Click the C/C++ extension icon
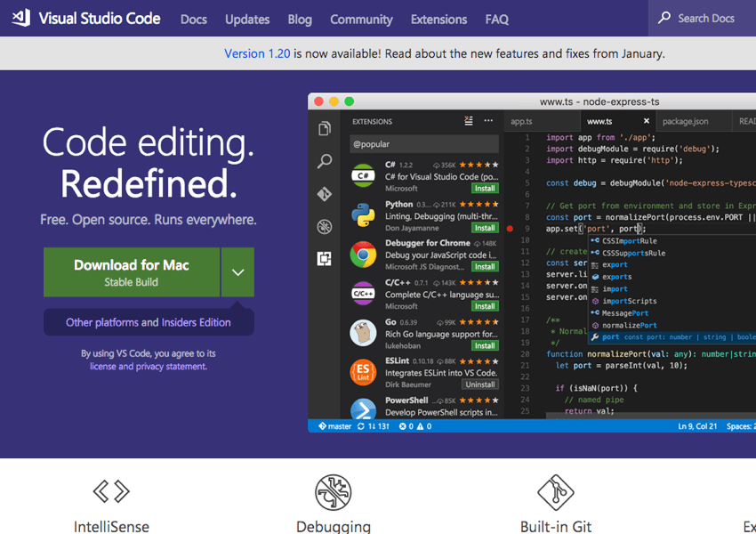Viewport: 756px width, 534px height. (x=363, y=294)
